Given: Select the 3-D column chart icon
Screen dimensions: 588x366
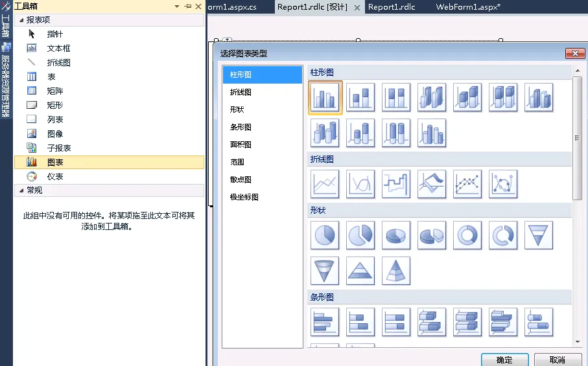Looking at the screenshot, I should 539,97.
